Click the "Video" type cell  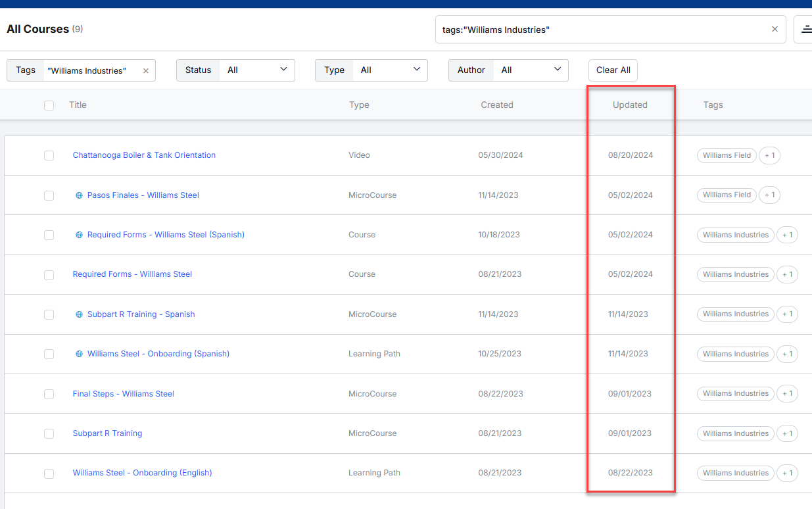click(359, 155)
